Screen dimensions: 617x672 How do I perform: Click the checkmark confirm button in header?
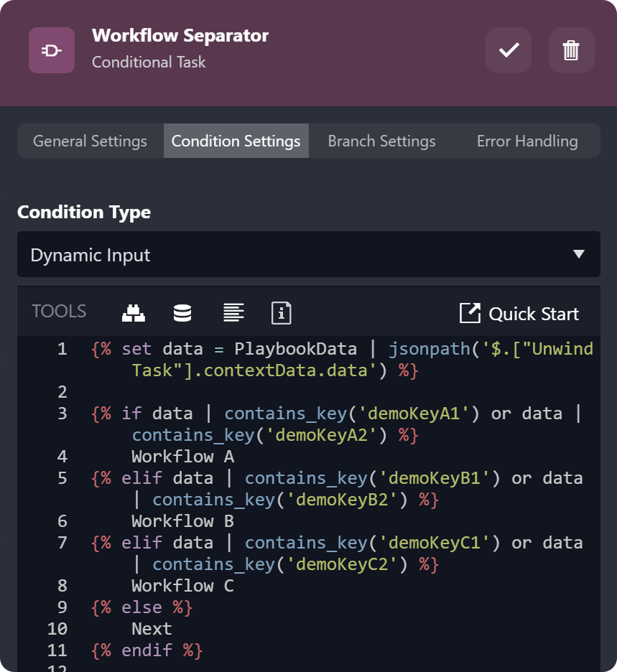point(509,50)
